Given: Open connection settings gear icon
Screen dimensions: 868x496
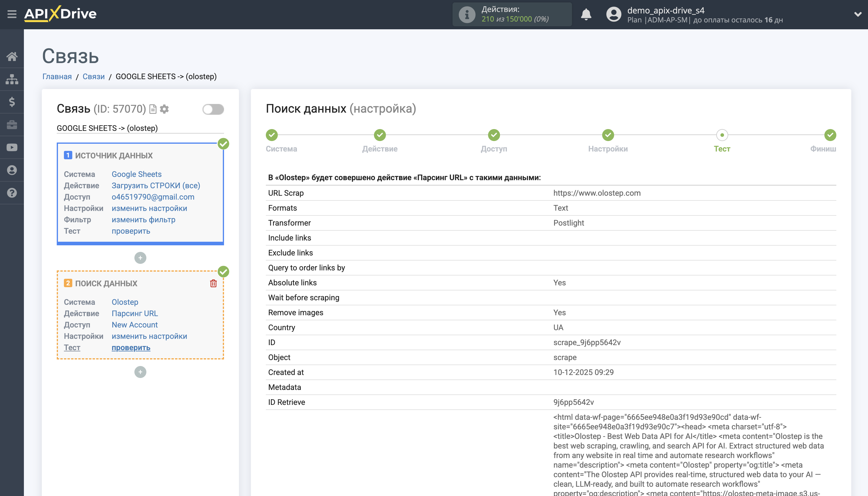Looking at the screenshot, I should (165, 109).
